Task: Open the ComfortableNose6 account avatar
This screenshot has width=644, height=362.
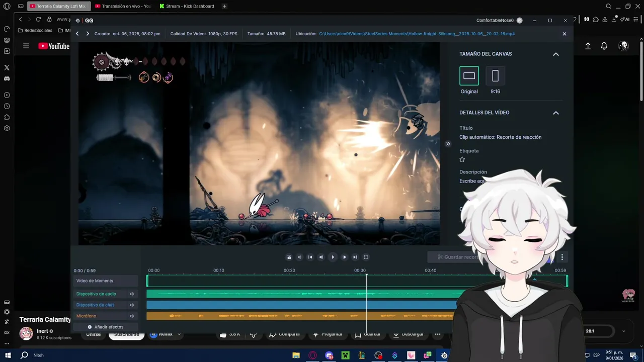Action: point(519,21)
